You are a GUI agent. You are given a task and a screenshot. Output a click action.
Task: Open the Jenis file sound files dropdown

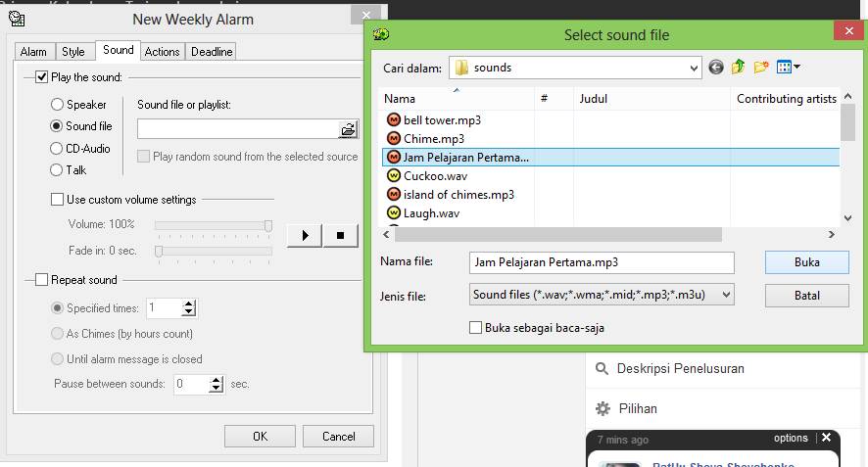pos(726,295)
